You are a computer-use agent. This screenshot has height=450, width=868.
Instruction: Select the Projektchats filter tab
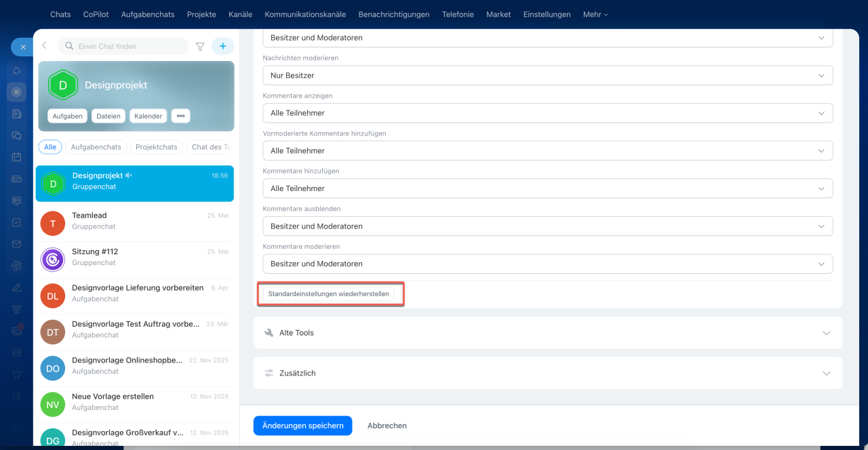[156, 147]
